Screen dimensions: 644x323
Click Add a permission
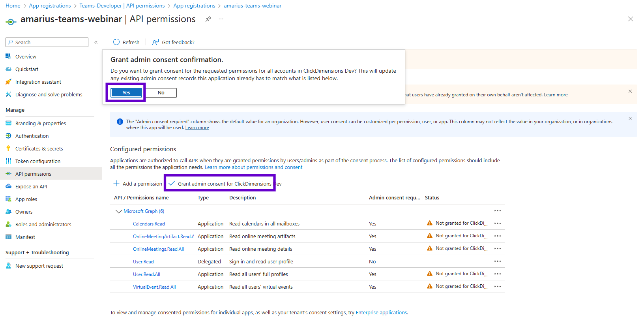point(138,184)
